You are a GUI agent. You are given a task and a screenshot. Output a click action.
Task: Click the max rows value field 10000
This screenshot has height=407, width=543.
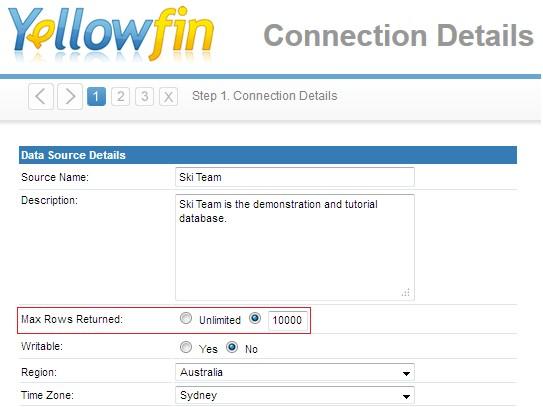[x=287, y=320]
